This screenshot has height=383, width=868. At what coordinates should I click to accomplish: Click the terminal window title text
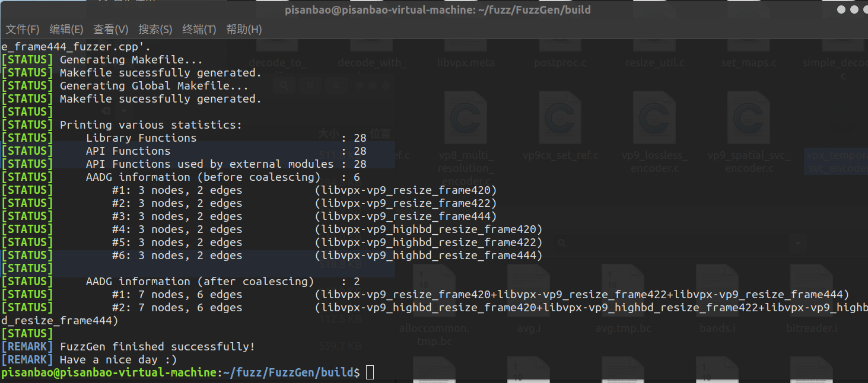438,9
